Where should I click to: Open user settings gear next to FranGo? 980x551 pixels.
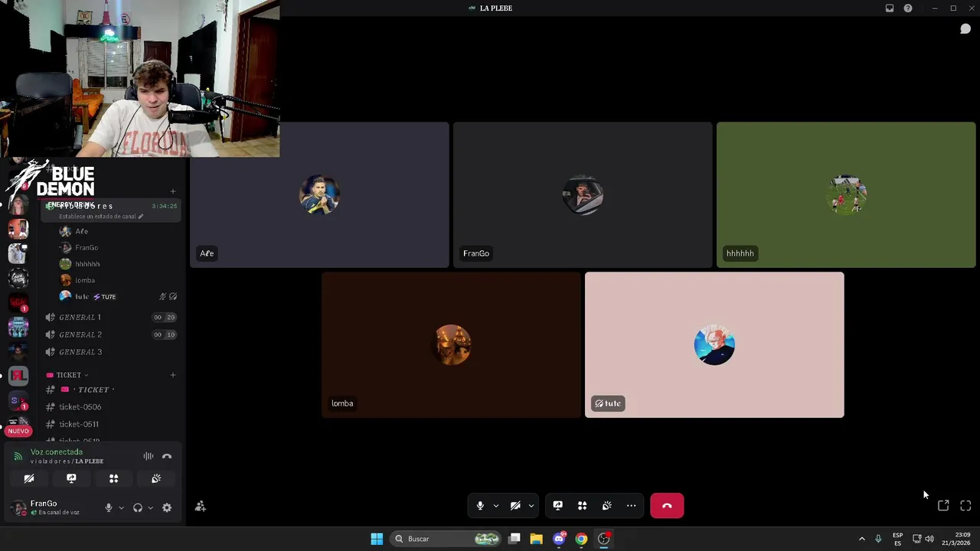[x=167, y=507]
